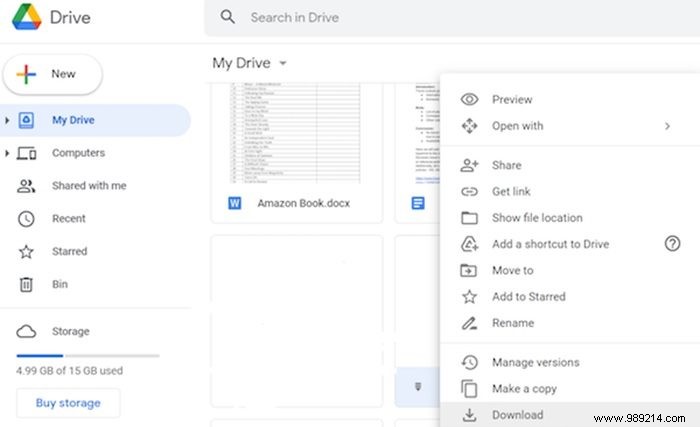This screenshot has width=700, height=427.
Task: Click the Recent clock icon
Action: [26, 219]
